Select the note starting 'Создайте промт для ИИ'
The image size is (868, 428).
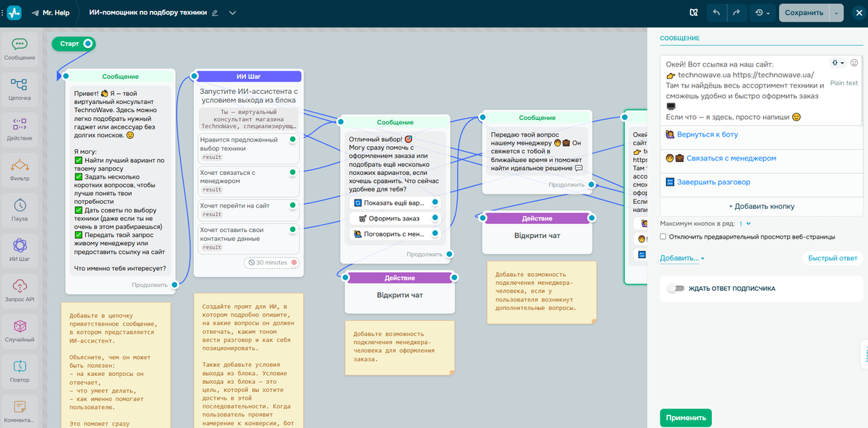247,360
